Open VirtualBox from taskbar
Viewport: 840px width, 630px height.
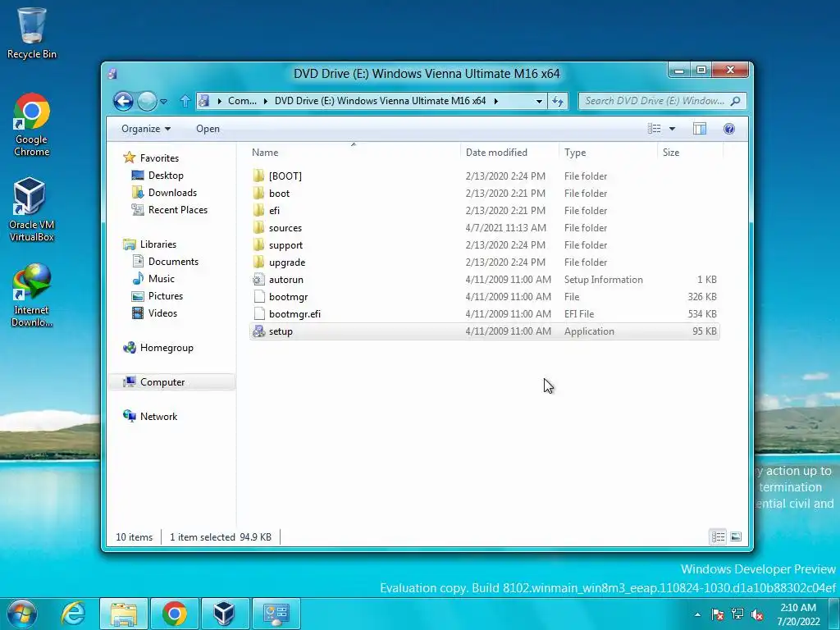224,614
